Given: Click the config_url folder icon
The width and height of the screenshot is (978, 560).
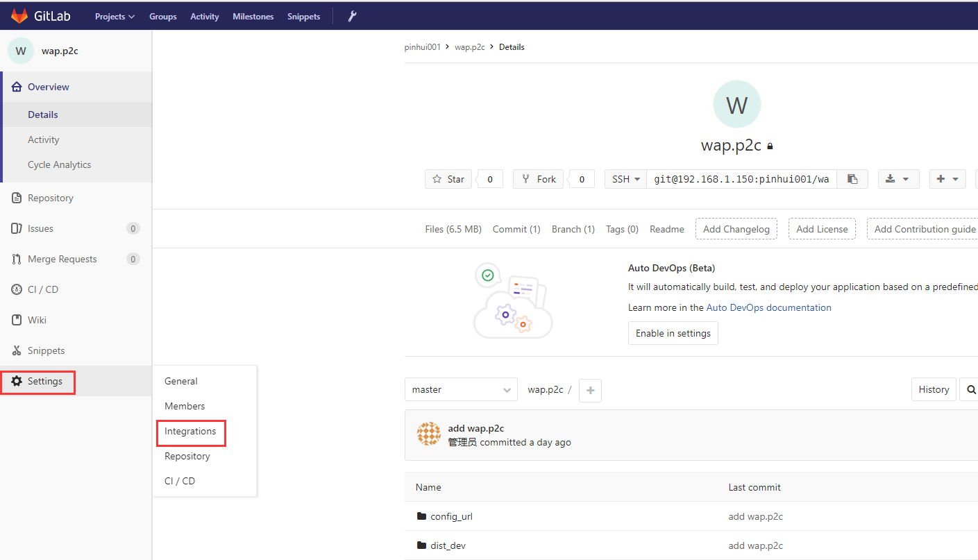Looking at the screenshot, I should pyautogui.click(x=421, y=516).
